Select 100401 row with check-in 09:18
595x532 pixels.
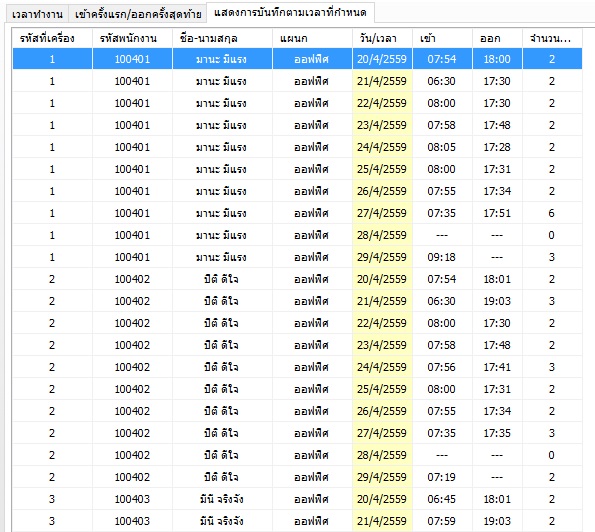[x=298, y=257]
